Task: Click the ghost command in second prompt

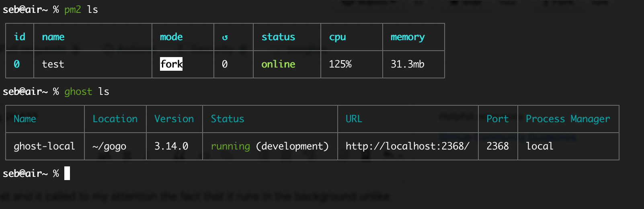Action: [78, 92]
